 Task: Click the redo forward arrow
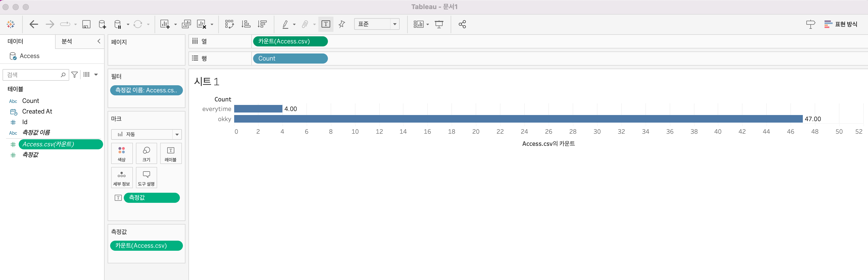click(x=50, y=24)
